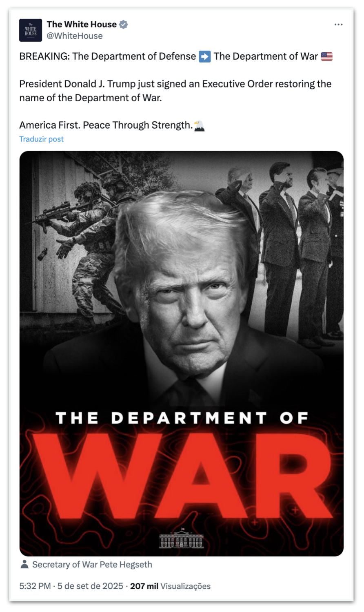Open the three-dot more options menu

point(338,25)
